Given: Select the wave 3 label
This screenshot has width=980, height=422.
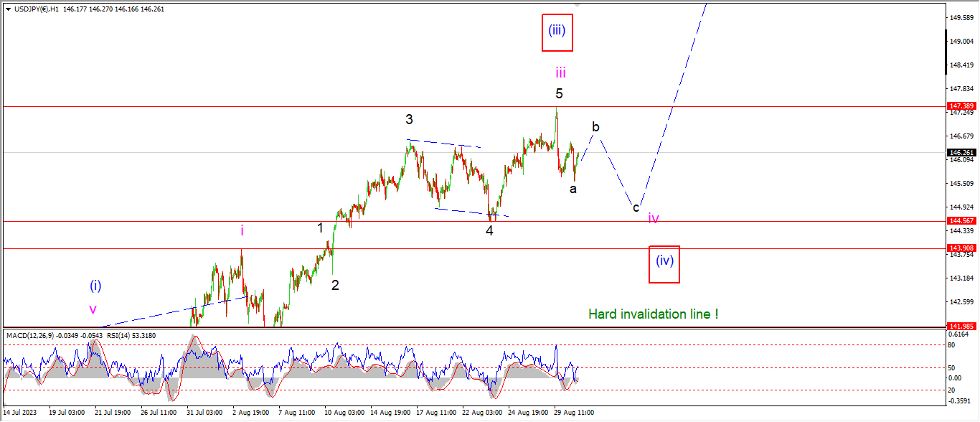Looking at the screenshot, I should tap(409, 120).
